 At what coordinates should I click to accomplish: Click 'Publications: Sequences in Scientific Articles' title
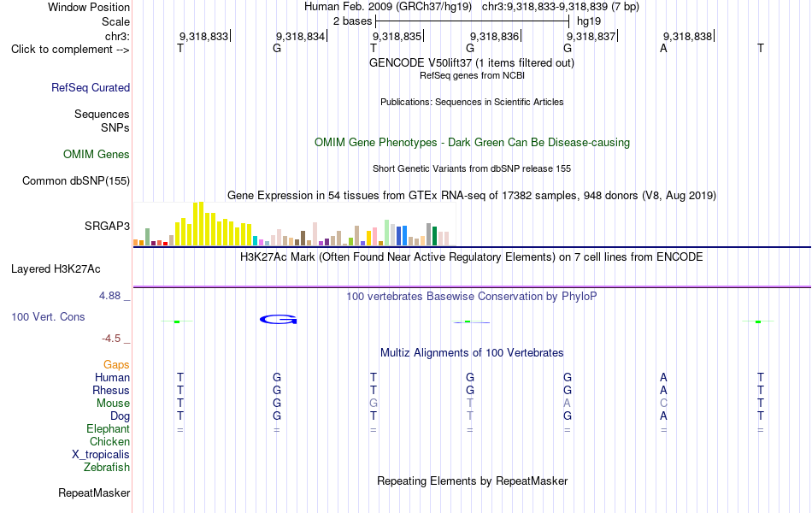(472, 102)
